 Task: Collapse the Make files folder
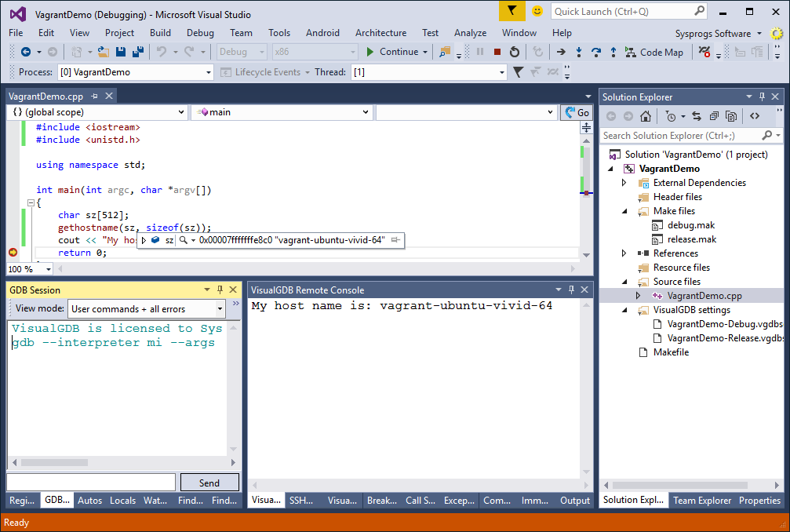pos(624,211)
